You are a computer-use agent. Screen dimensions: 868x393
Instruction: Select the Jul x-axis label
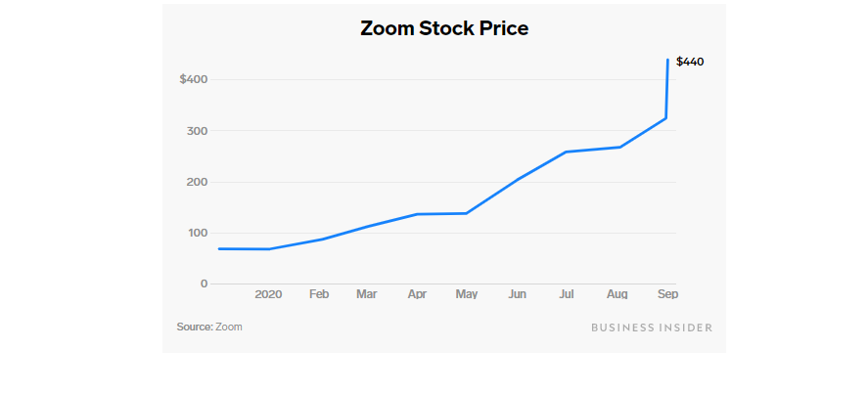click(566, 294)
